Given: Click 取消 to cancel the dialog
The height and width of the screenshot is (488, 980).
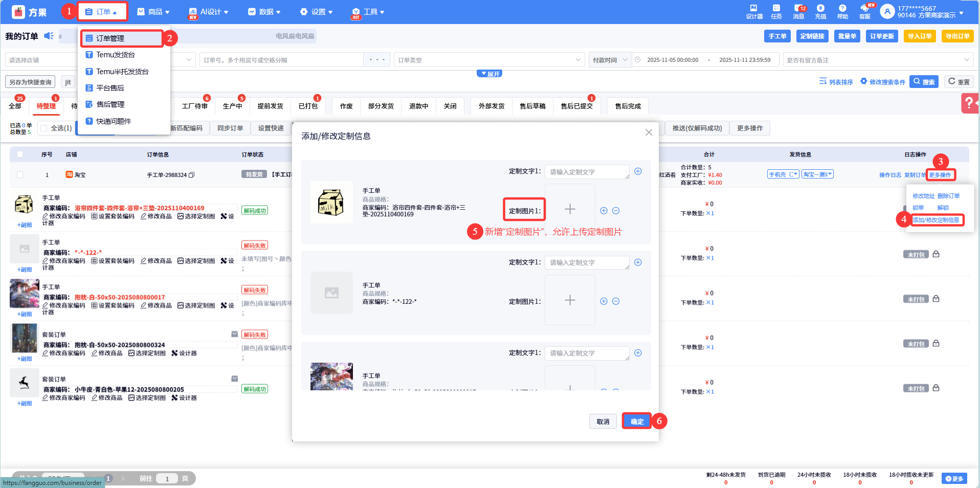Looking at the screenshot, I should 603,422.
